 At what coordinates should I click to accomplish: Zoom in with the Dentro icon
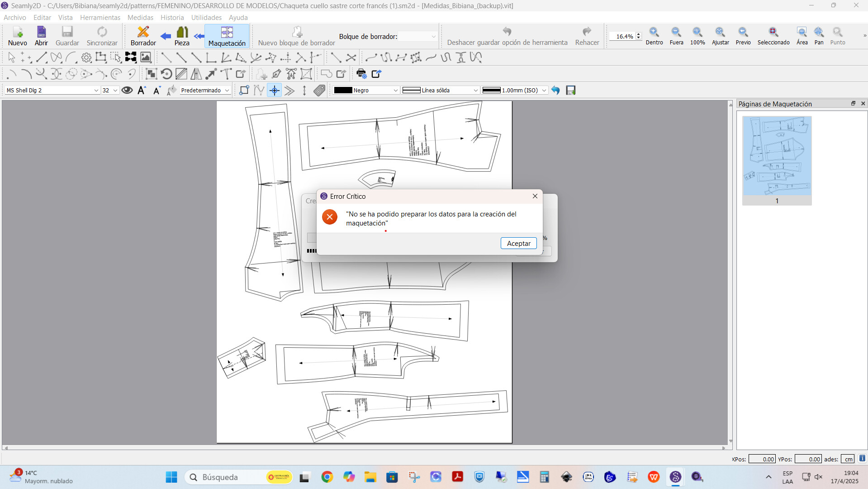coord(654,36)
